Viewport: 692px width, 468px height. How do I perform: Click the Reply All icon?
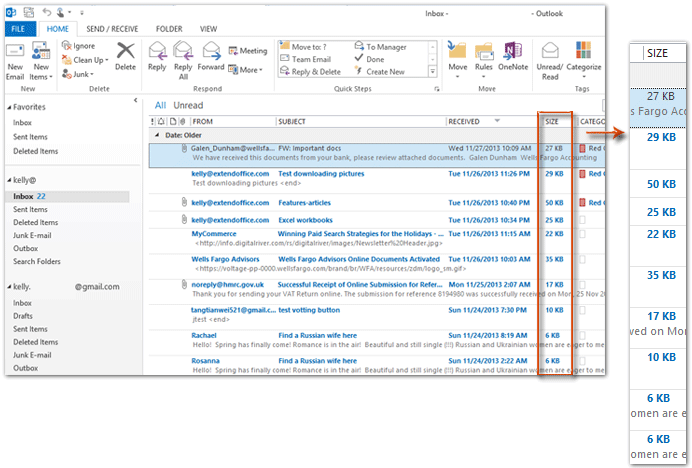click(x=183, y=51)
